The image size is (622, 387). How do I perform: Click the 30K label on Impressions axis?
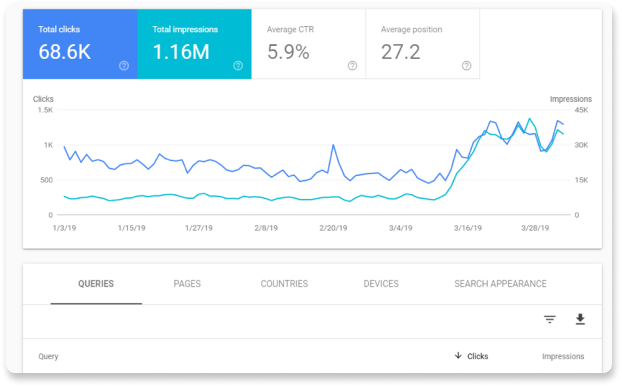[x=582, y=145]
